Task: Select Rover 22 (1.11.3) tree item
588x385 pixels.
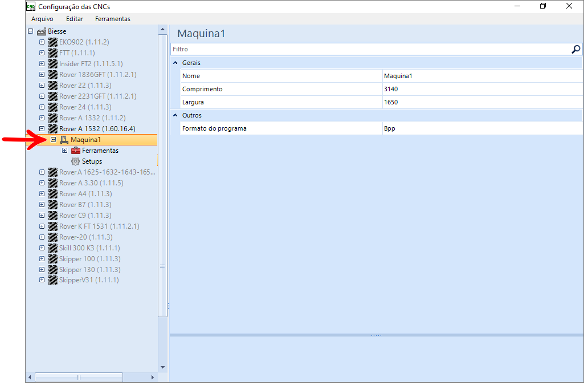Action: pos(85,86)
